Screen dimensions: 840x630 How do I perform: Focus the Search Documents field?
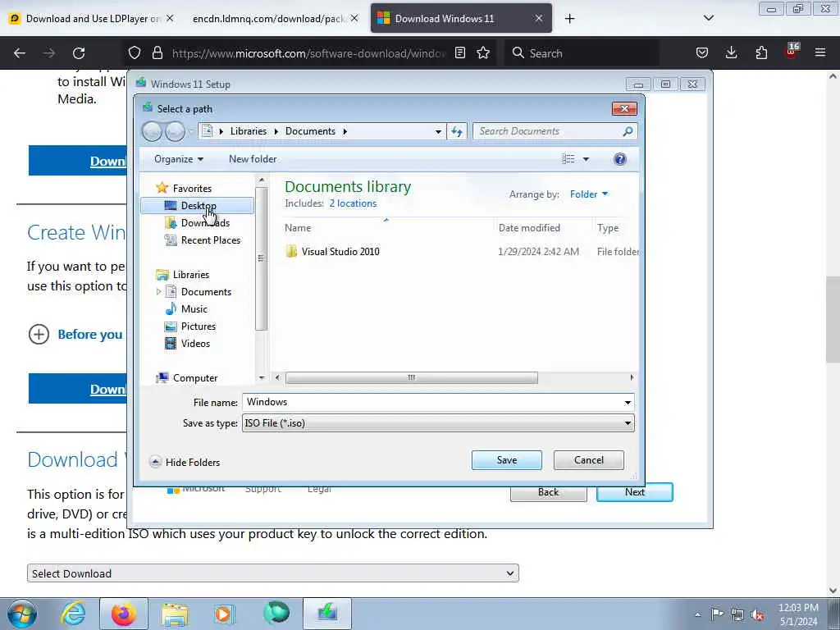555,131
